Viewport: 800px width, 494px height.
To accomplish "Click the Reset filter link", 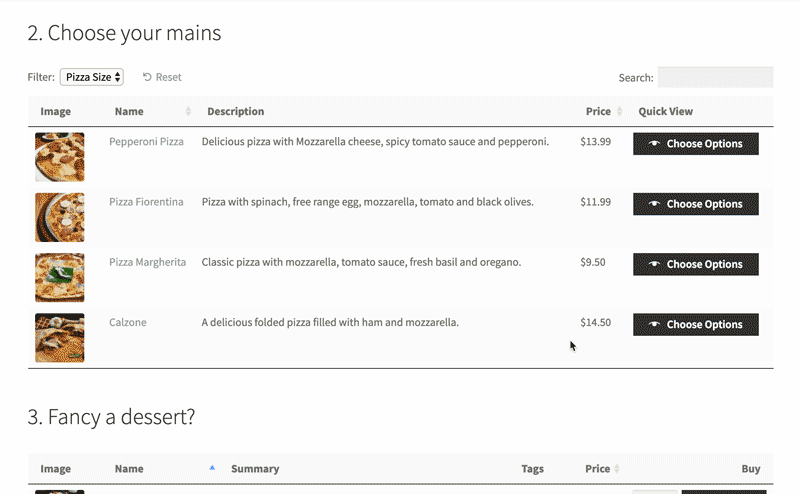I will [162, 77].
